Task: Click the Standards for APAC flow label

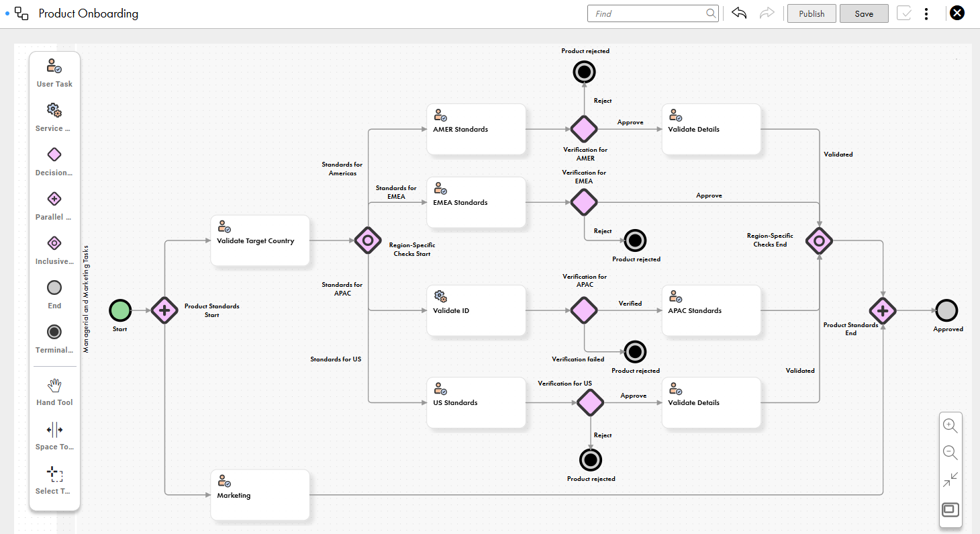Action: [x=342, y=289]
